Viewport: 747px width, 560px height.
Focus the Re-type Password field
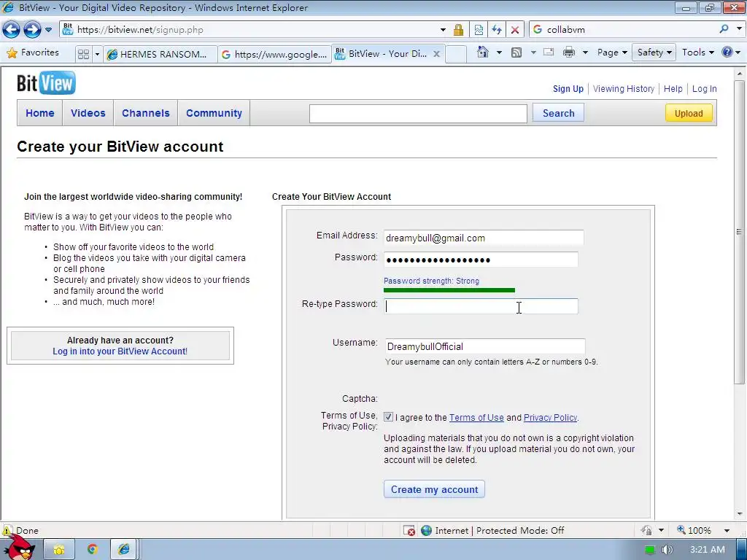(481, 306)
